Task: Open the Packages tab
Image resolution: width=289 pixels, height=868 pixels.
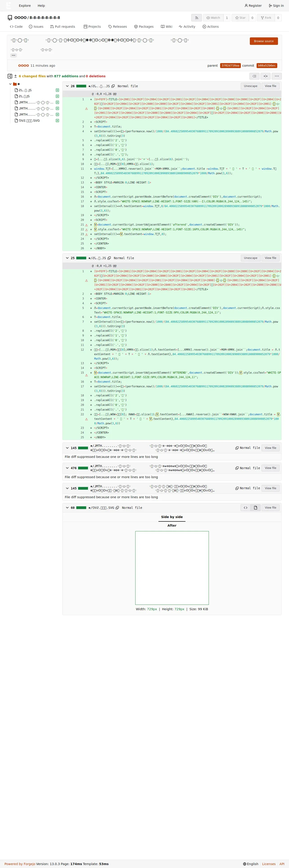Action: (x=144, y=27)
